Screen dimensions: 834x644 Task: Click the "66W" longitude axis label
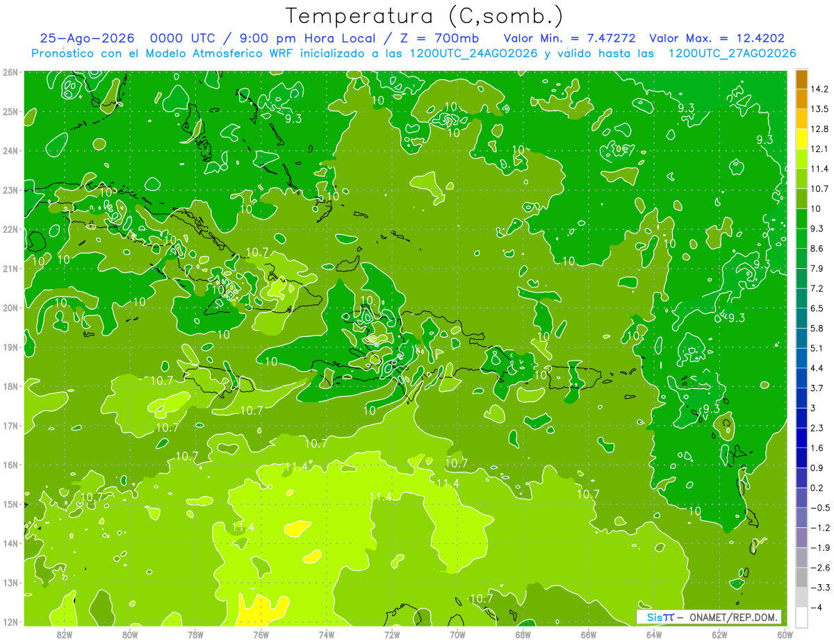coord(588,634)
